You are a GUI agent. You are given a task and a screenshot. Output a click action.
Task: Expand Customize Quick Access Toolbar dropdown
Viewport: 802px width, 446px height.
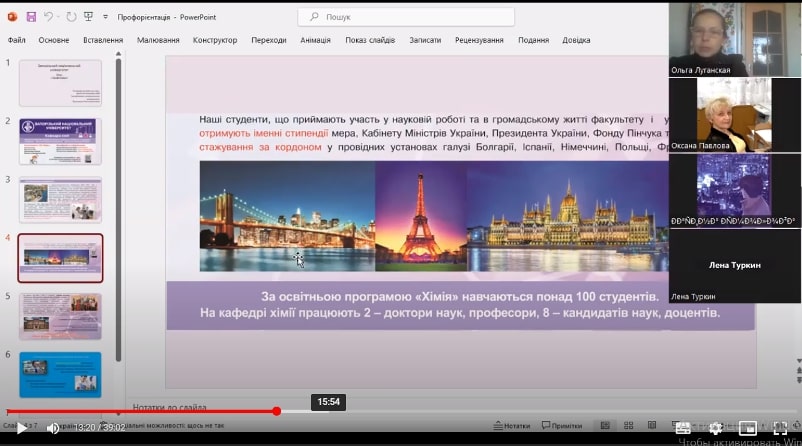[105, 17]
